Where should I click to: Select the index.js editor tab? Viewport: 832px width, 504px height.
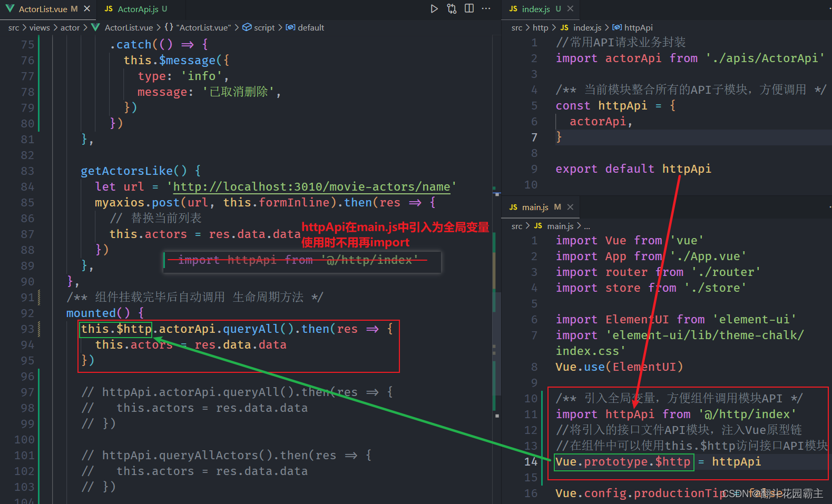pos(541,9)
